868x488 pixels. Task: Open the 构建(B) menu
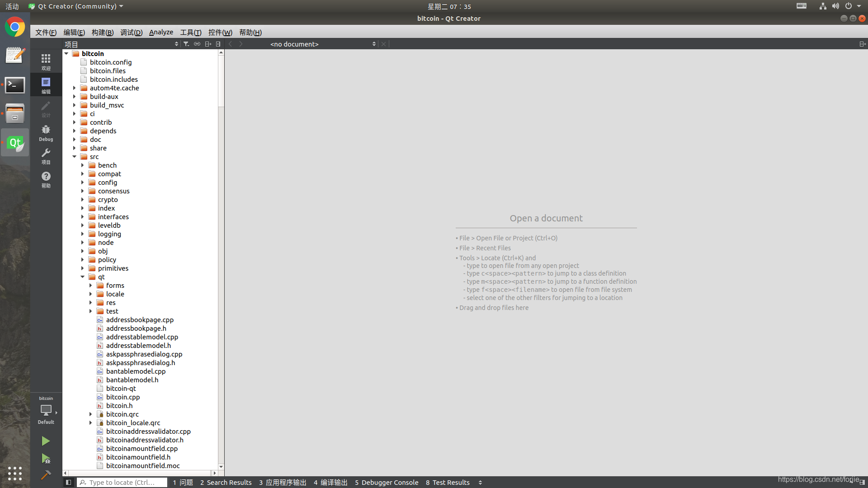(x=103, y=32)
